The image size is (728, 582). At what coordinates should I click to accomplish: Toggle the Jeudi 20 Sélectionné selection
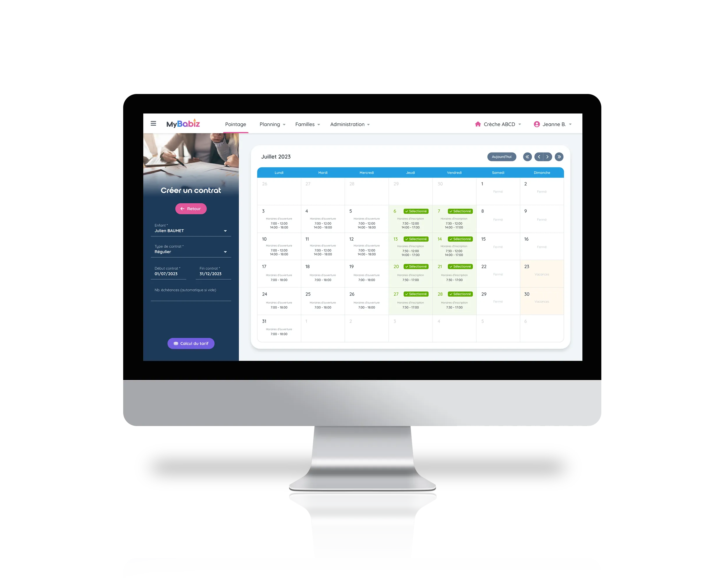click(416, 266)
